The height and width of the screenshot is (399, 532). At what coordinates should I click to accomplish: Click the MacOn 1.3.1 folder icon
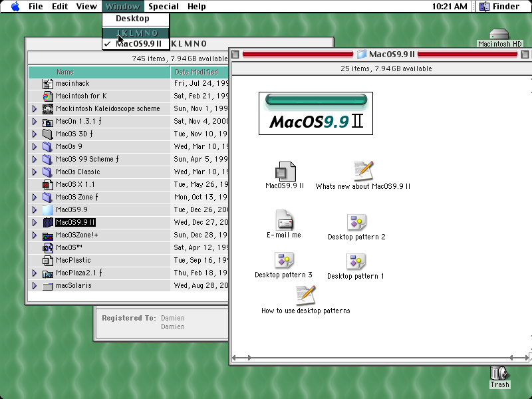point(47,122)
